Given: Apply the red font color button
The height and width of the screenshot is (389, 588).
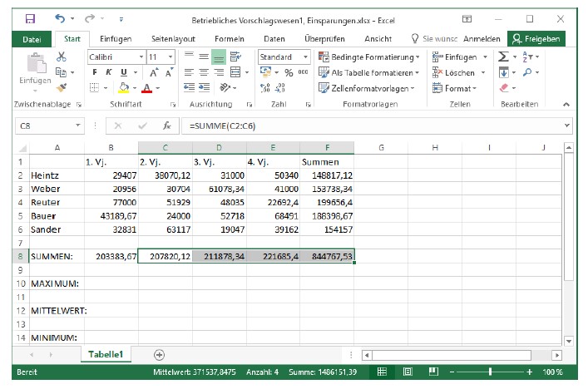Looking at the screenshot, I should (146, 88).
